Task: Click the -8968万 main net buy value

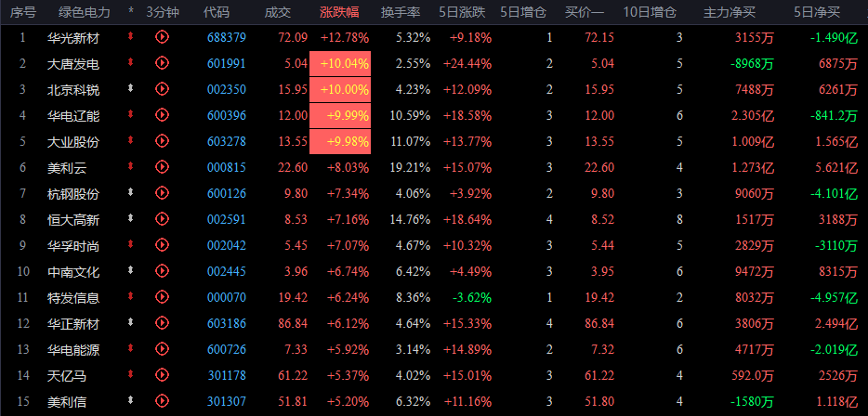Action: [751, 64]
